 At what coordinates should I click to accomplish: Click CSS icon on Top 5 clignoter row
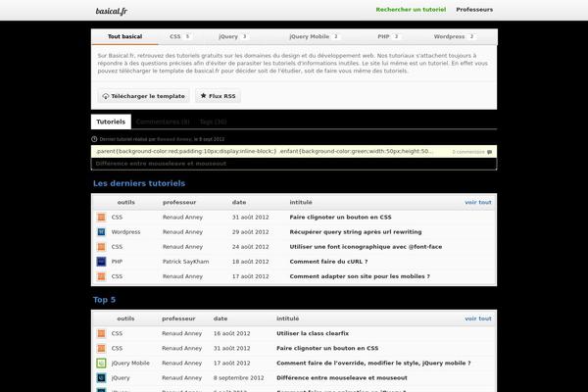[x=101, y=348]
